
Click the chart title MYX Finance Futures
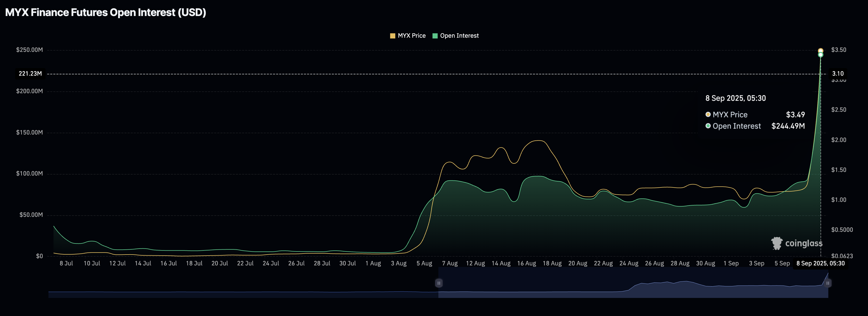[105, 12]
